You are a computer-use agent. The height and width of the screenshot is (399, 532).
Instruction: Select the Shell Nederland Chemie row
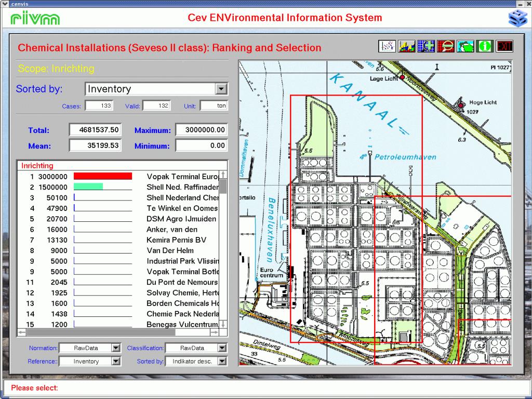point(118,197)
